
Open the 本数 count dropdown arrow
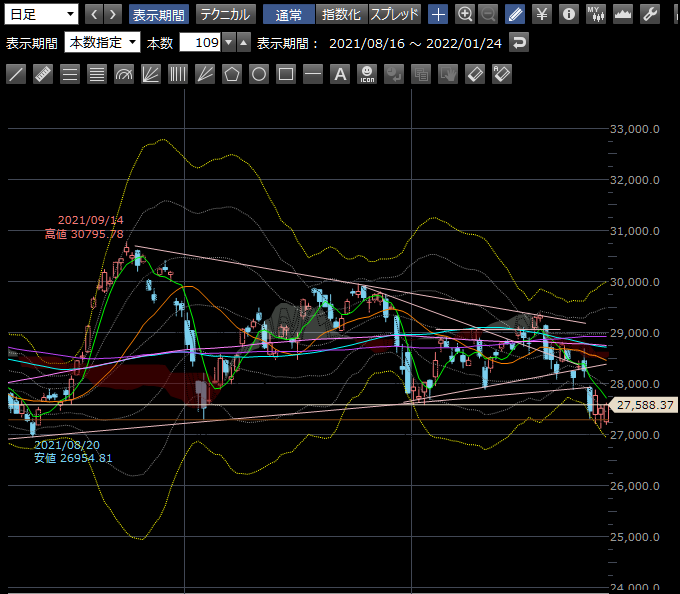click(x=228, y=43)
